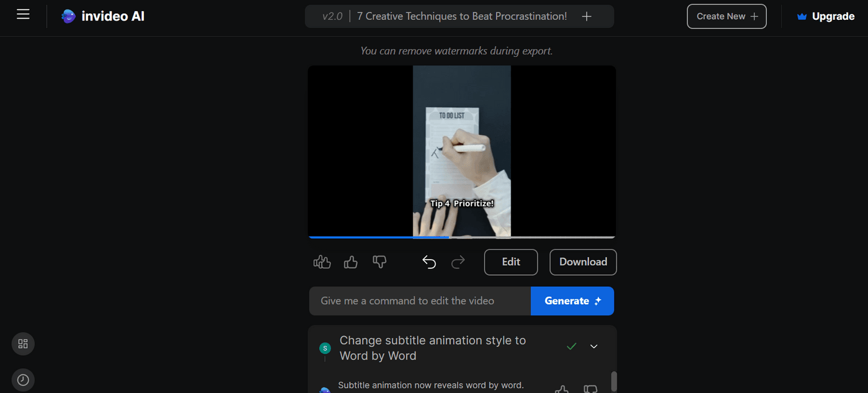Open the version history clock icon
868x393 pixels.
[23, 379]
